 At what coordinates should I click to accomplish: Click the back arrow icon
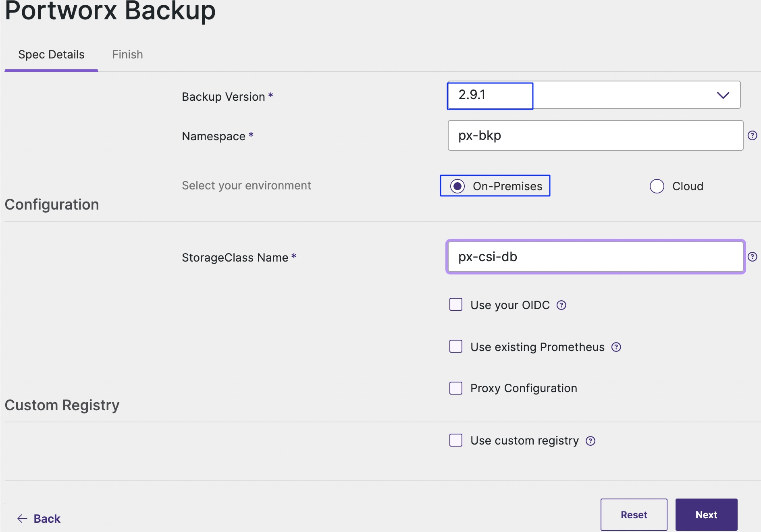pyautogui.click(x=22, y=519)
